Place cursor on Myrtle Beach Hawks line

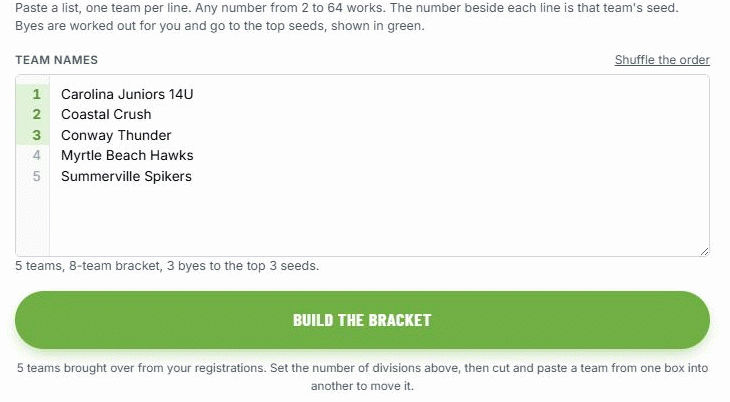[127, 156]
